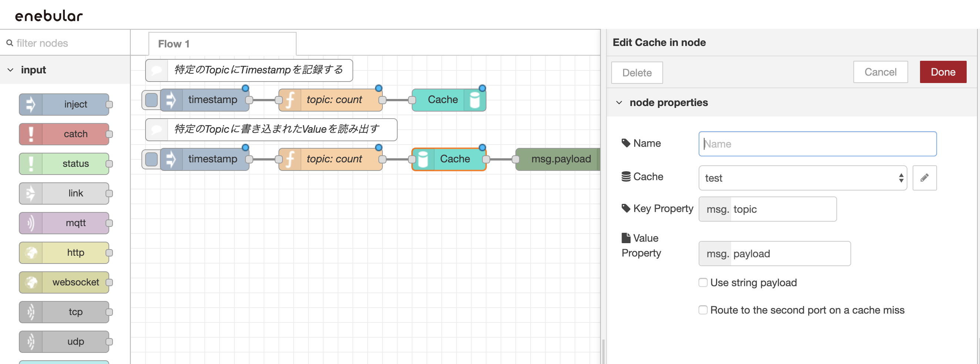980x364 pixels.
Task: Click comment bubble icon of second Japanese comment
Action: tap(156, 129)
